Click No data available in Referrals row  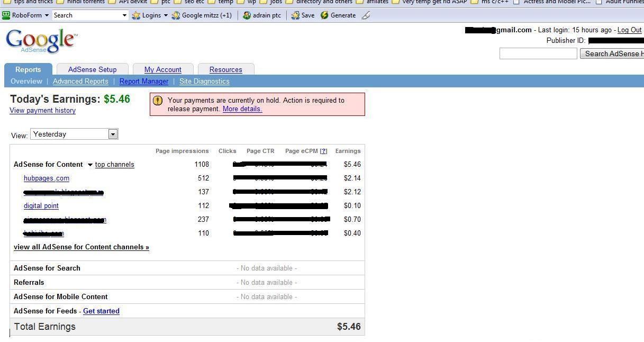point(267,283)
